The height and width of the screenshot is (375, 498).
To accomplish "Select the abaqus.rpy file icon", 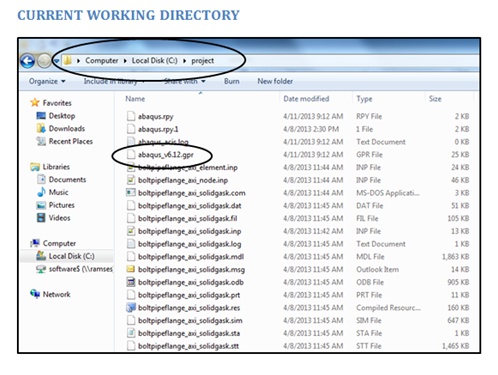I will [131, 116].
